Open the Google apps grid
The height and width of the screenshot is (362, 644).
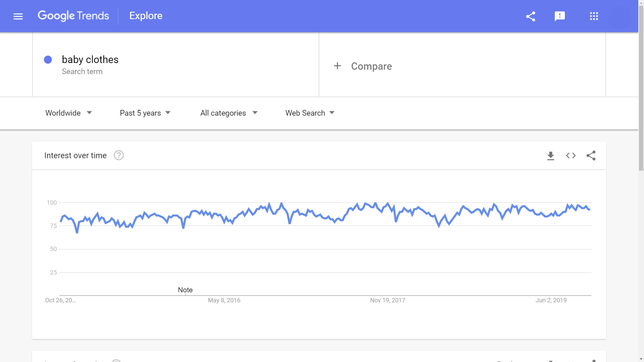pyautogui.click(x=594, y=16)
